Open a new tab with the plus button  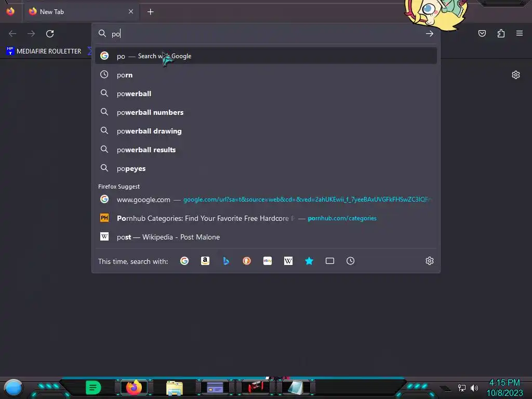(150, 12)
